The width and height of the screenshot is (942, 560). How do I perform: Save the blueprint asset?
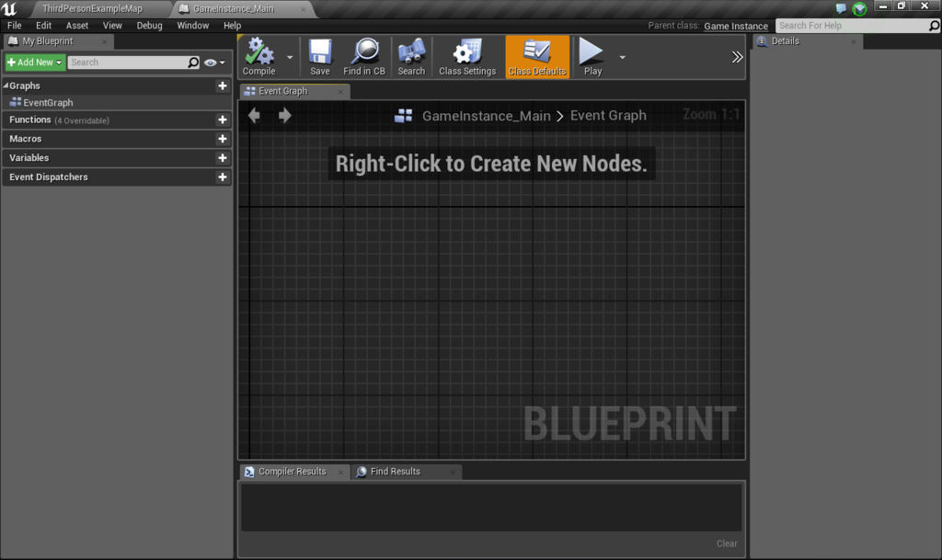[319, 57]
